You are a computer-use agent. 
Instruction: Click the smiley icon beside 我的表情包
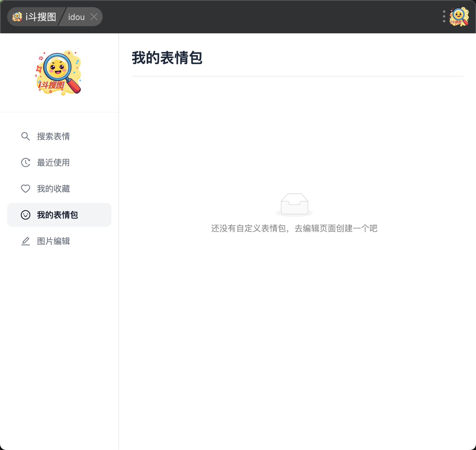tap(26, 215)
